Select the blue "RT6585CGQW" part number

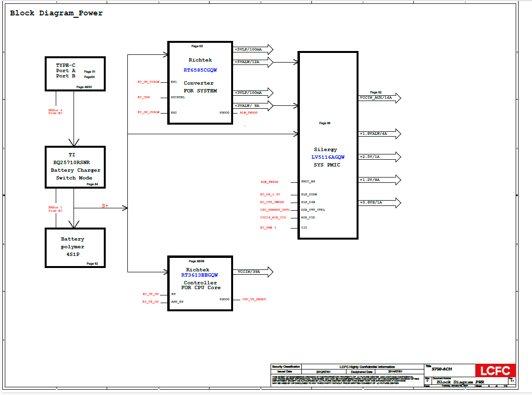tap(200, 70)
